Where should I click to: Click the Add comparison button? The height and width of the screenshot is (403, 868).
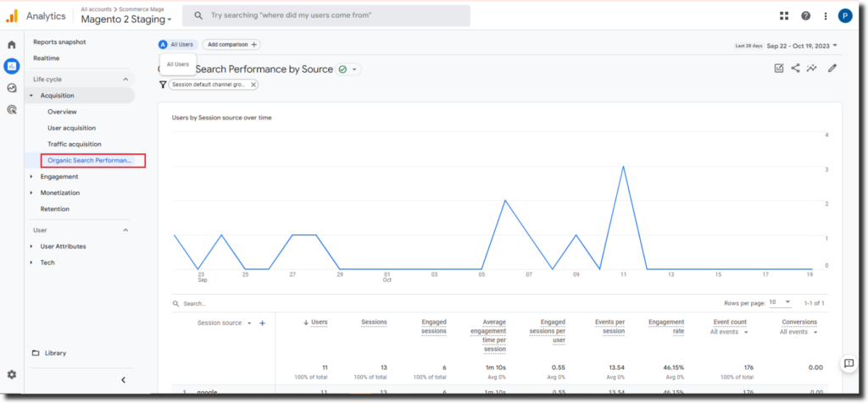pyautogui.click(x=231, y=44)
